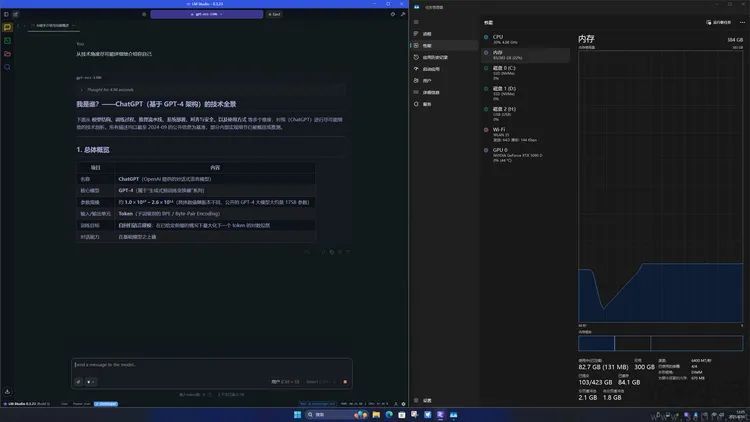Image resolution: width=750 pixels, height=422 pixels.
Task: Click the 300 GB available memory value
Action: pyautogui.click(x=644, y=367)
